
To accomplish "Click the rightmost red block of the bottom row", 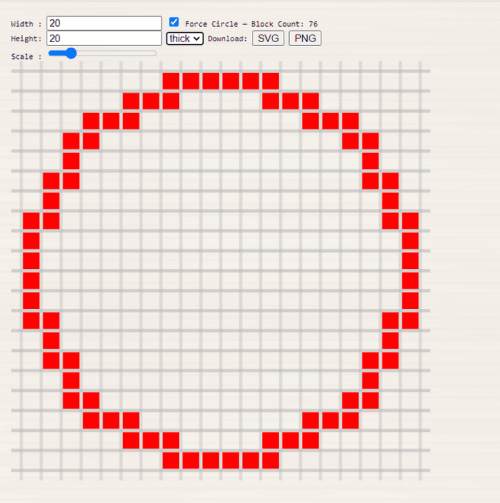I will pos(271,460).
